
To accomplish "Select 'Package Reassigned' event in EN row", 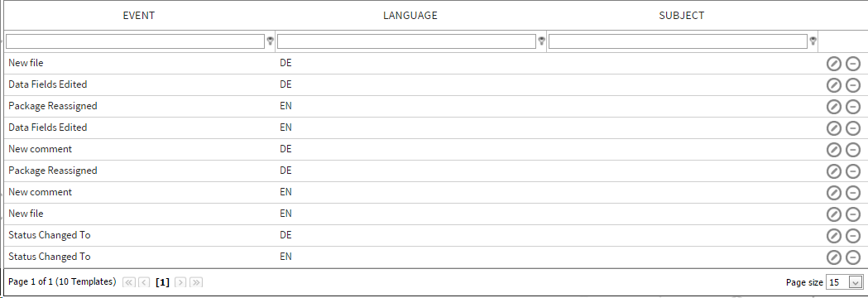I will point(53,106).
